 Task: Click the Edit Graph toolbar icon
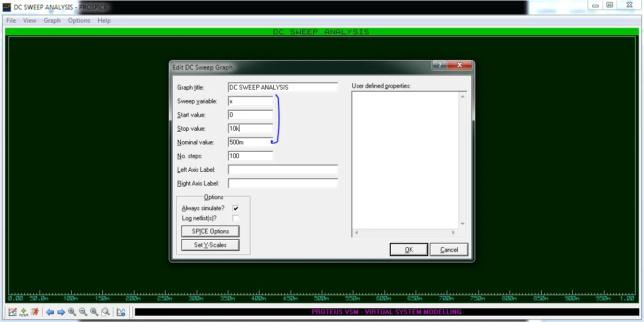pos(13,312)
